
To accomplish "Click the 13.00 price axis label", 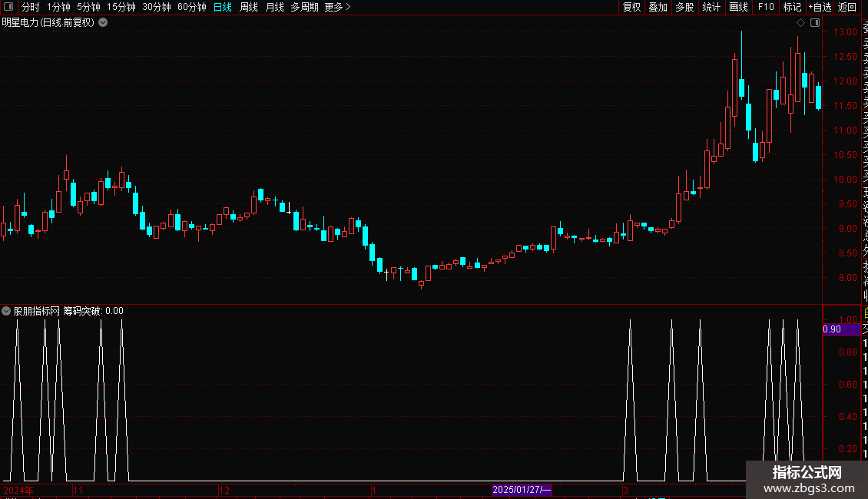I will tap(845, 32).
